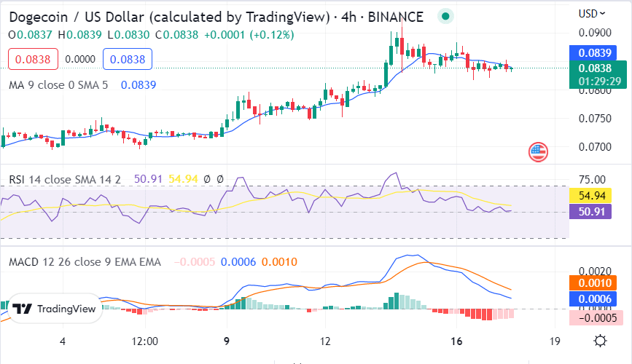Click the 0.0900 price scale label
Viewport: 632px width, 364px height.
[x=595, y=33]
